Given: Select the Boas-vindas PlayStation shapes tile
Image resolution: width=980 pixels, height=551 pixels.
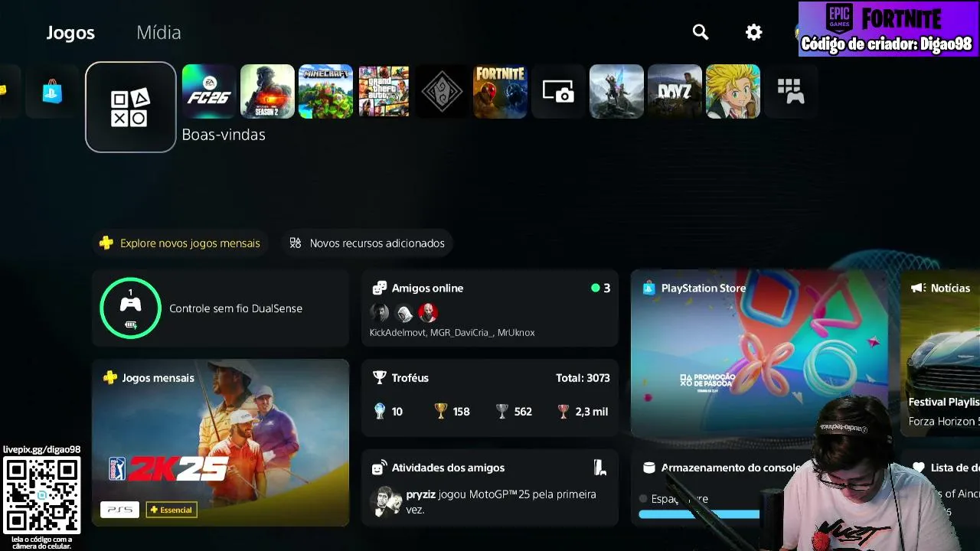Looking at the screenshot, I should click(x=130, y=107).
